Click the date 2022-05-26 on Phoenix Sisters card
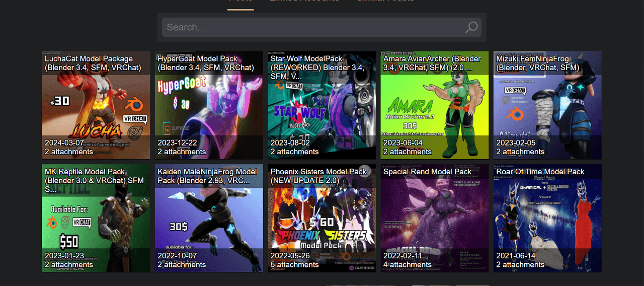 (x=290, y=256)
